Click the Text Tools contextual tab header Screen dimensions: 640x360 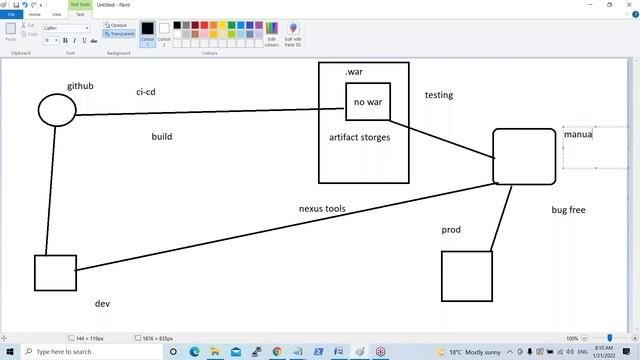tap(80, 4)
